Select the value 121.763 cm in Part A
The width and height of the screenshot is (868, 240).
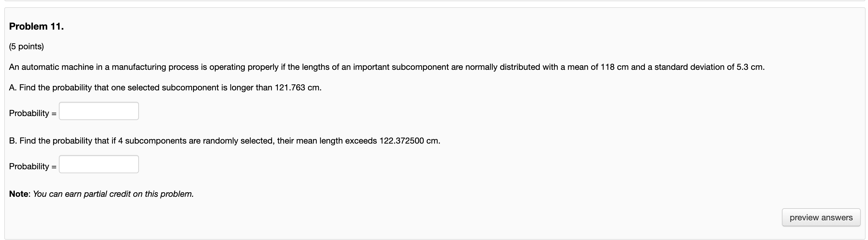[292, 87]
